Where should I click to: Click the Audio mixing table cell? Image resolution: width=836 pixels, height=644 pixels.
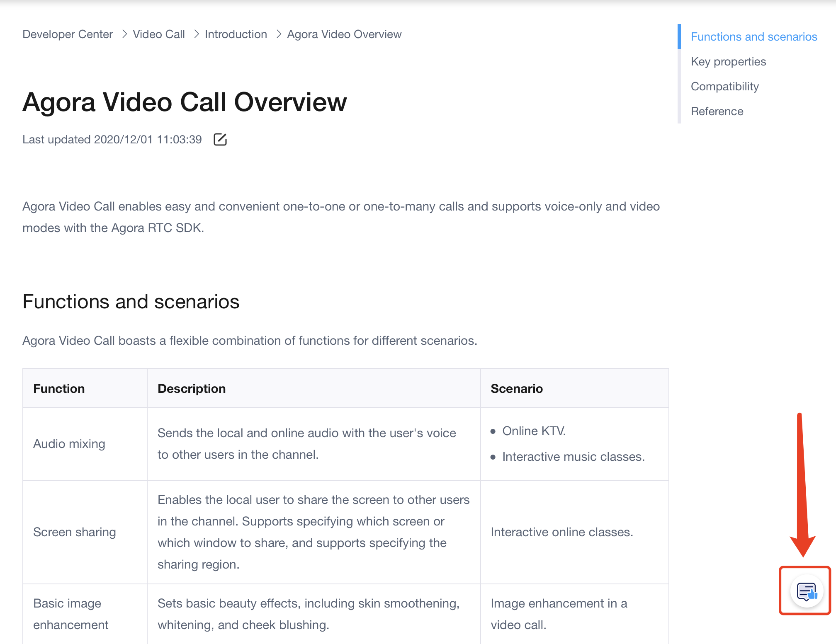(69, 444)
